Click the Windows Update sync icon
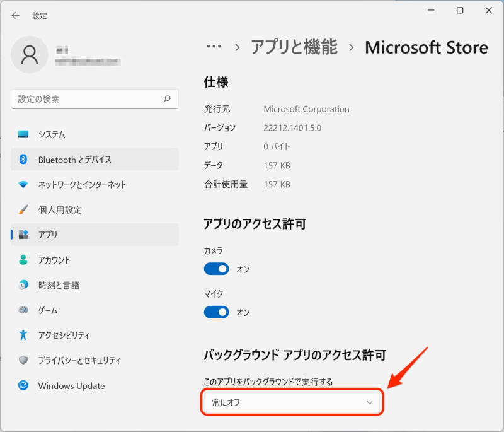This screenshot has width=504, height=432. (x=23, y=385)
